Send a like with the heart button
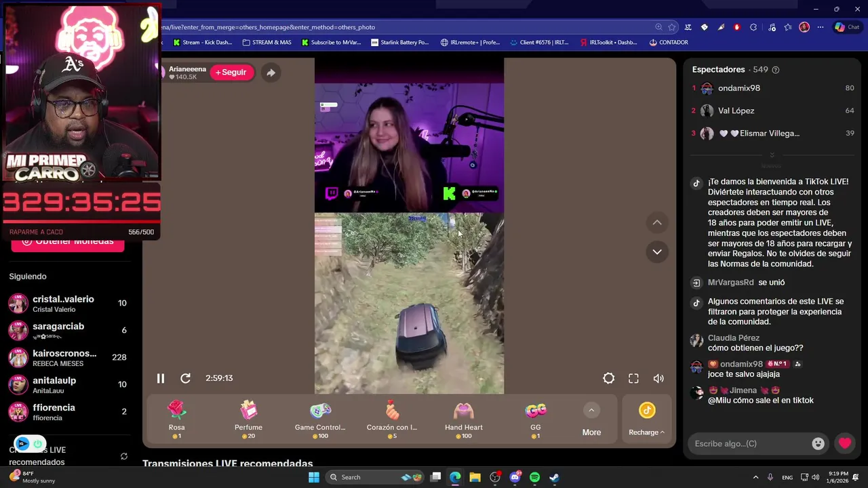 coord(844,444)
